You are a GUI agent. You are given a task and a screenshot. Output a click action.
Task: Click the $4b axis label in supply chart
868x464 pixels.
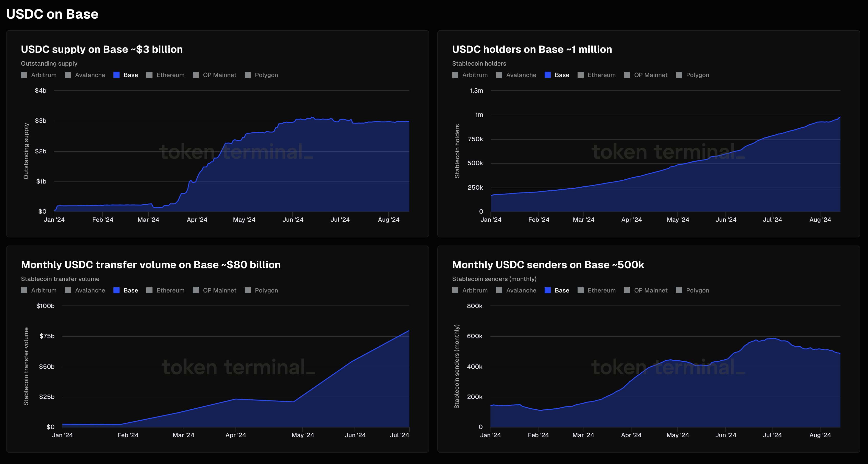click(41, 91)
